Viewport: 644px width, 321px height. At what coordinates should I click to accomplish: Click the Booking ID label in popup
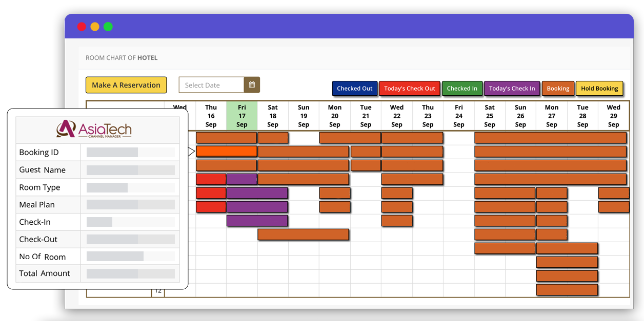pyautogui.click(x=39, y=152)
